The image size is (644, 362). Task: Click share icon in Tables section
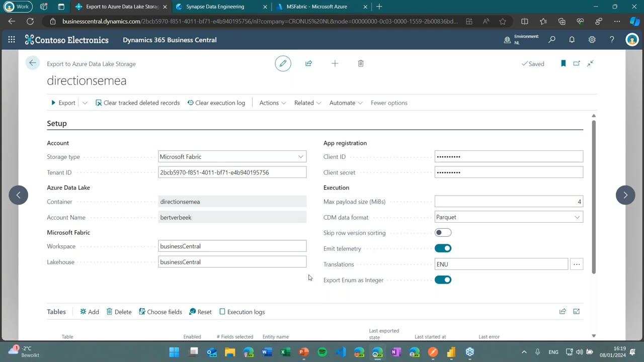[562, 312]
